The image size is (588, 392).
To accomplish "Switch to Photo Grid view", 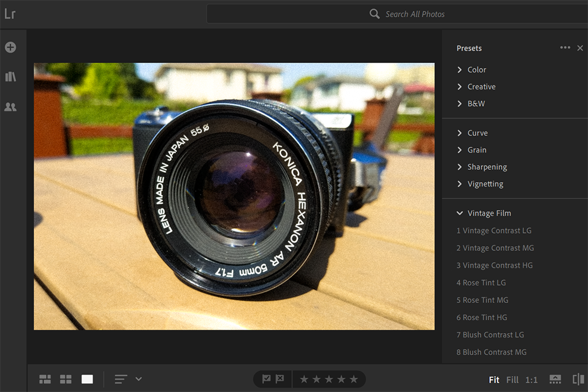I will (x=45, y=379).
